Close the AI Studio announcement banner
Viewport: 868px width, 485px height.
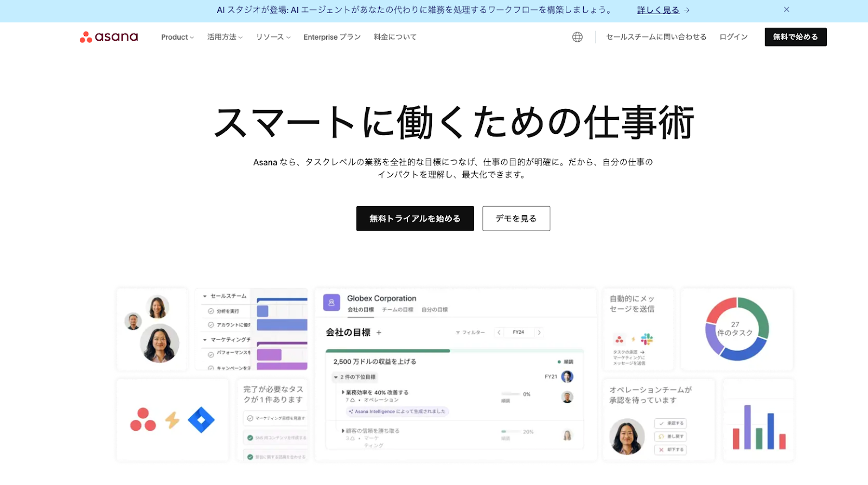click(x=786, y=10)
